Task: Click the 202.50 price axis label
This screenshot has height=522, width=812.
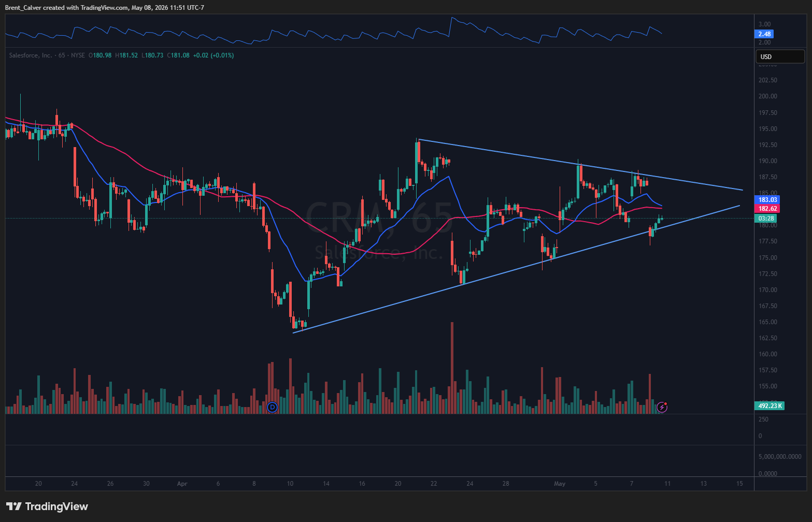Action: (x=768, y=80)
